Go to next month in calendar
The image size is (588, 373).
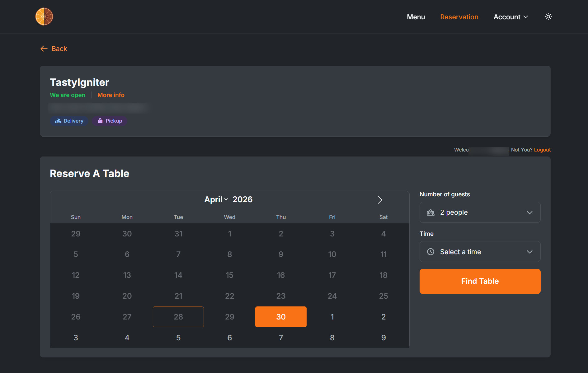380,200
